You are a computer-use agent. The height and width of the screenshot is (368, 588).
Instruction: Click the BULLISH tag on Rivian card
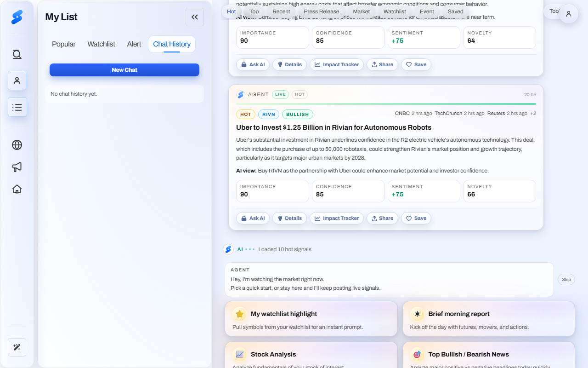tap(298, 114)
